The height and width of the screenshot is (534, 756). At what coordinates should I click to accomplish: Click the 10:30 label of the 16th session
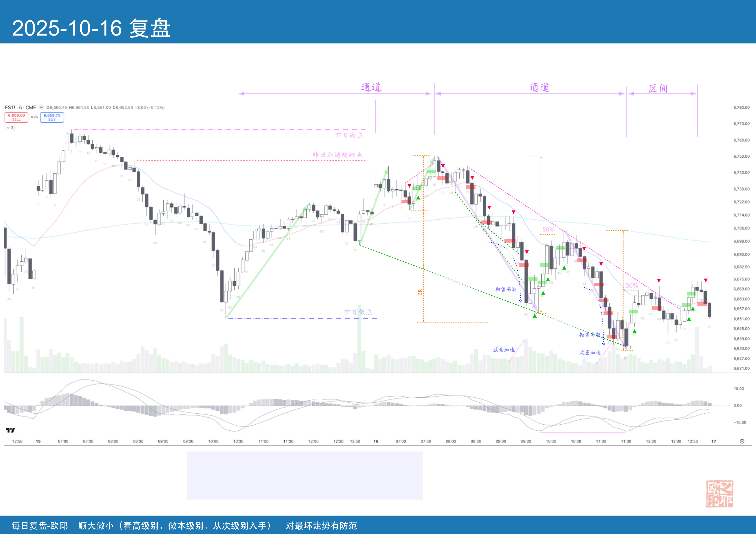[x=576, y=441]
